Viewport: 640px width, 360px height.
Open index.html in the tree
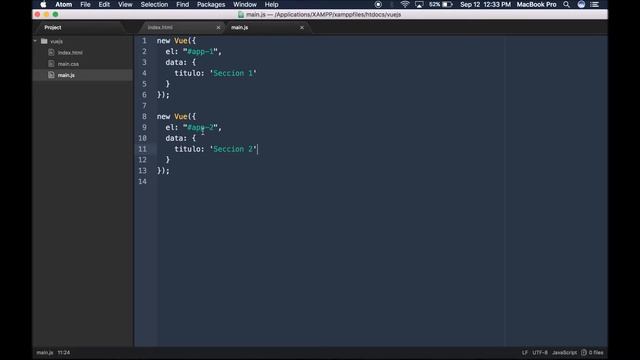tap(70, 53)
